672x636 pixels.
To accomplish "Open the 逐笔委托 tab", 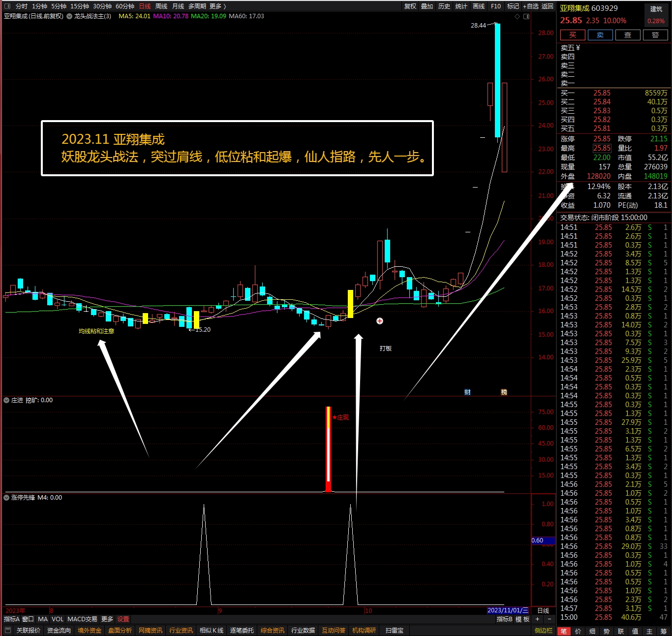I will (242, 631).
